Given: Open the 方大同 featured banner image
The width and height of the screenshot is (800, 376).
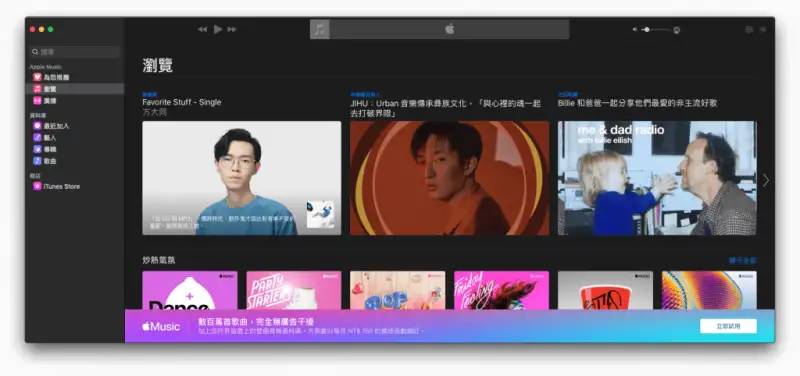Looking at the screenshot, I should tap(242, 178).
